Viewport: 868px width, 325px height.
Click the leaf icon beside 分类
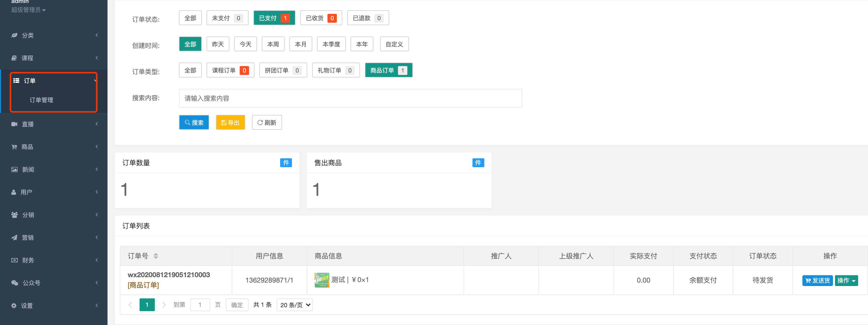[14, 35]
